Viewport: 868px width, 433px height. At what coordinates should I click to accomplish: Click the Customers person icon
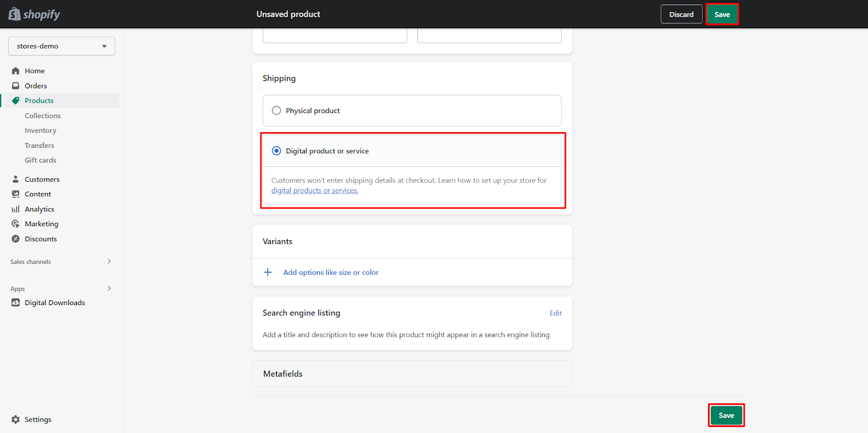click(16, 179)
